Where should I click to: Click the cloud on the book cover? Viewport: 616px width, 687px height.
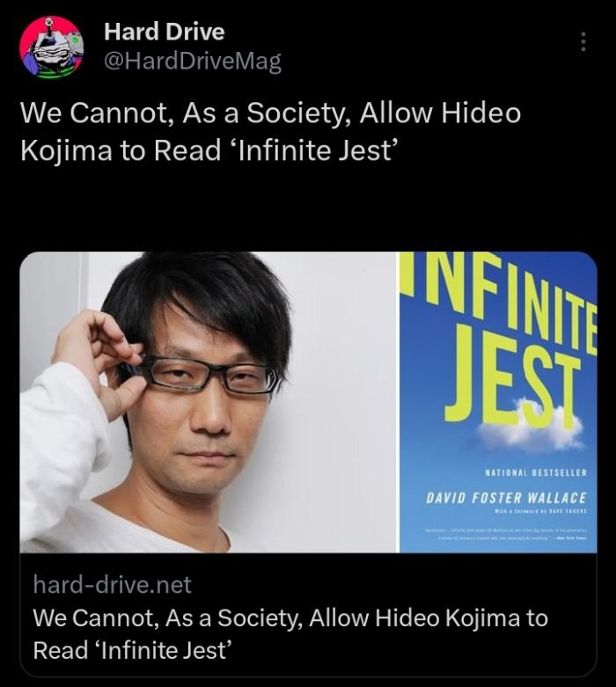point(532,429)
